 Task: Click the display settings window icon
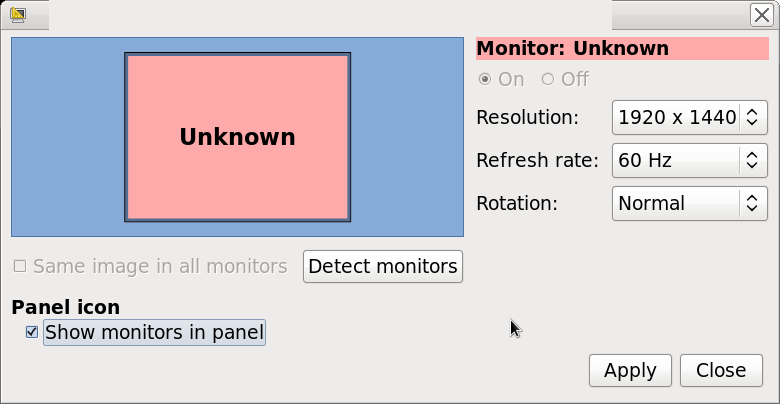click(17, 15)
